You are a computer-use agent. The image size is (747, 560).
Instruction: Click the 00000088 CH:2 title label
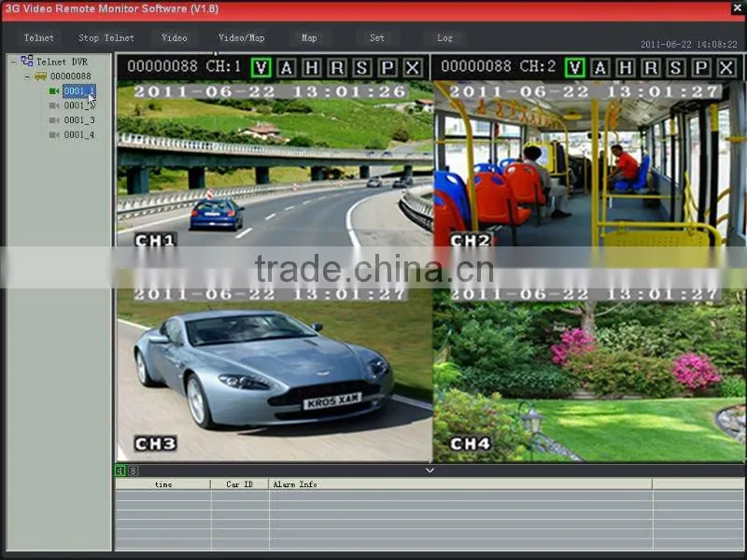[x=499, y=66]
